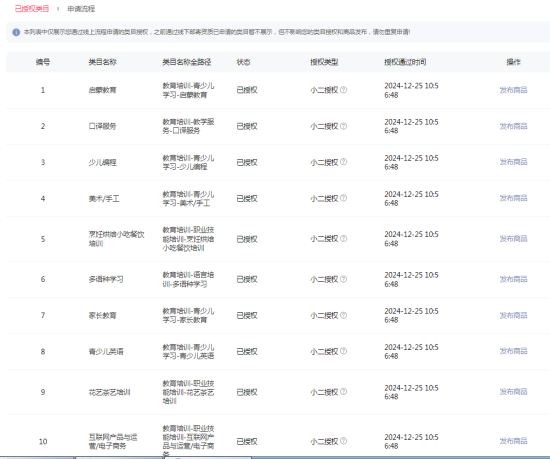Viewport: 550px width, 459px height.
Task: Open 发布商品 link for 青少儿英语
Action: pos(513,351)
